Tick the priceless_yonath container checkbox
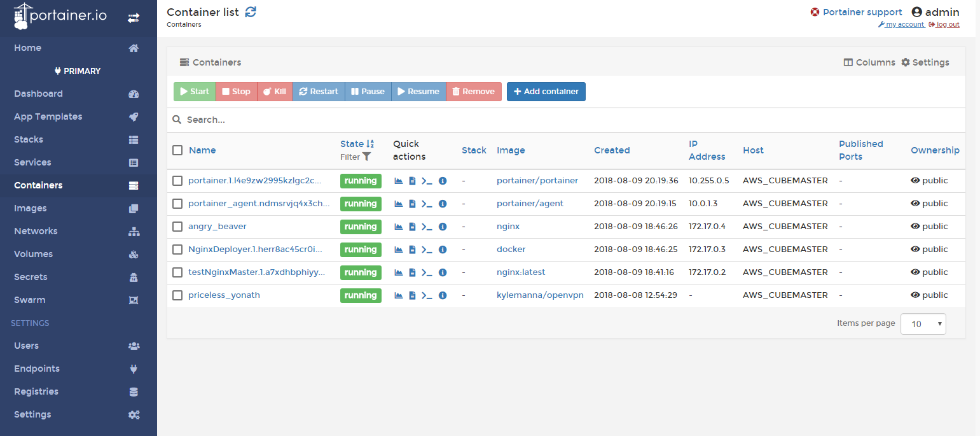 (x=177, y=295)
